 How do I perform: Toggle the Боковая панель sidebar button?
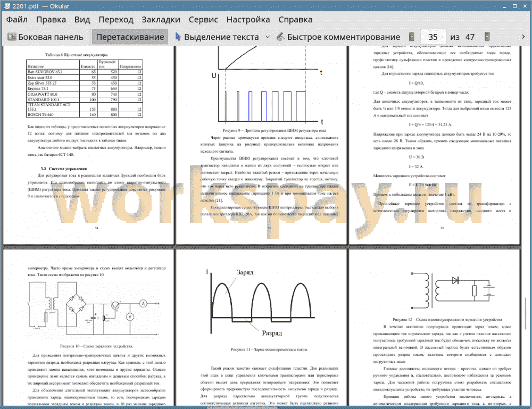pos(45,37)
